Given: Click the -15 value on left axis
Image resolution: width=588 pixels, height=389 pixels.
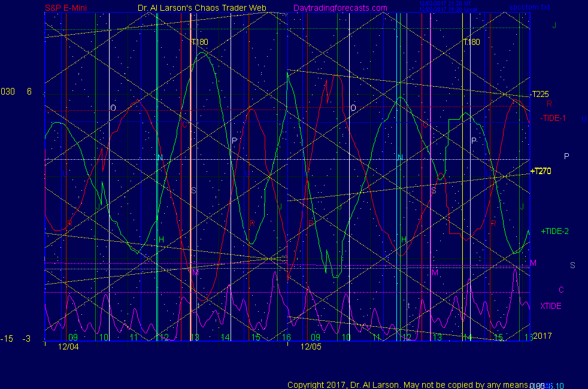Looking at the screenshot, I should tap(7, 339).
